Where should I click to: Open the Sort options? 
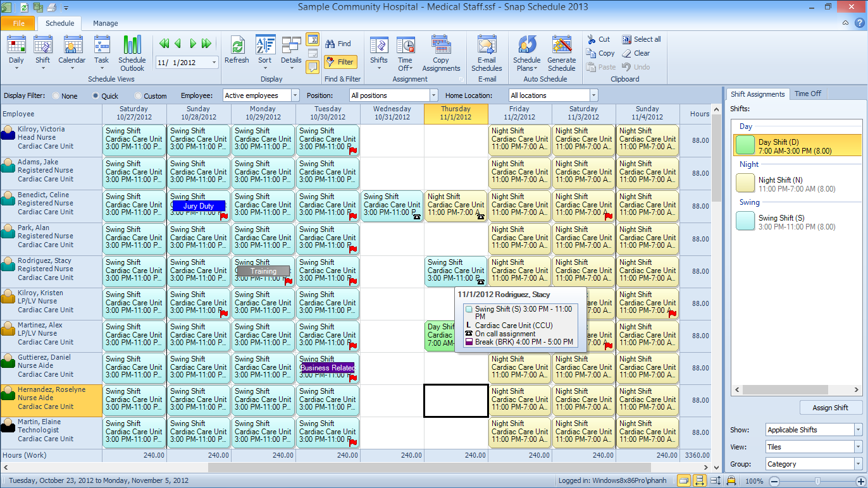click(265, 52)
